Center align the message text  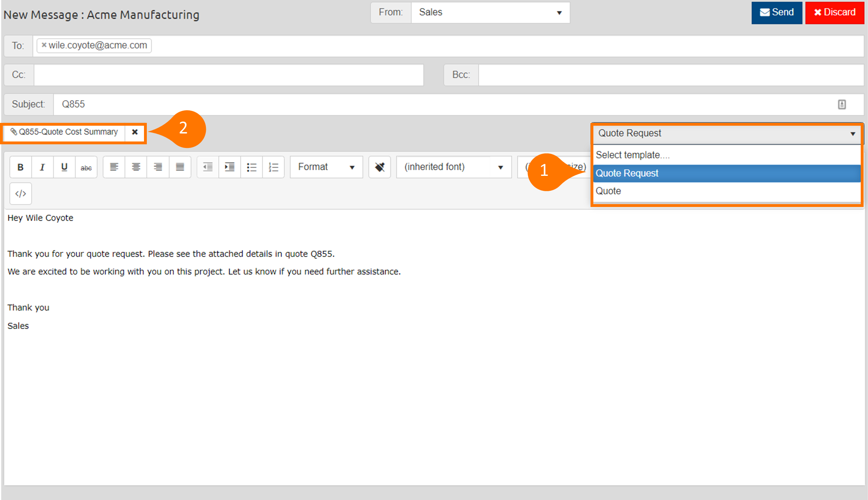(136, 167)
